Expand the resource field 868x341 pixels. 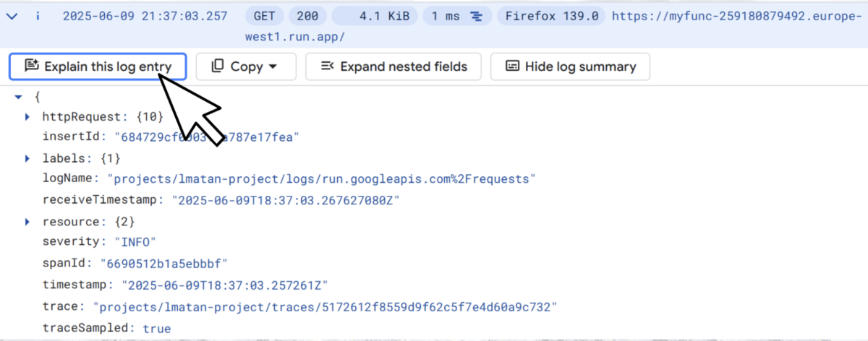tap(27, 221)
